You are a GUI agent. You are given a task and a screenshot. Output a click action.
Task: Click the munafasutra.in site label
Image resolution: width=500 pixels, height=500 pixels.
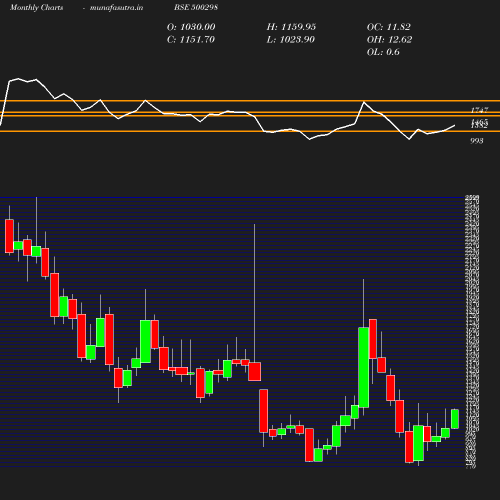pos(116,7)
